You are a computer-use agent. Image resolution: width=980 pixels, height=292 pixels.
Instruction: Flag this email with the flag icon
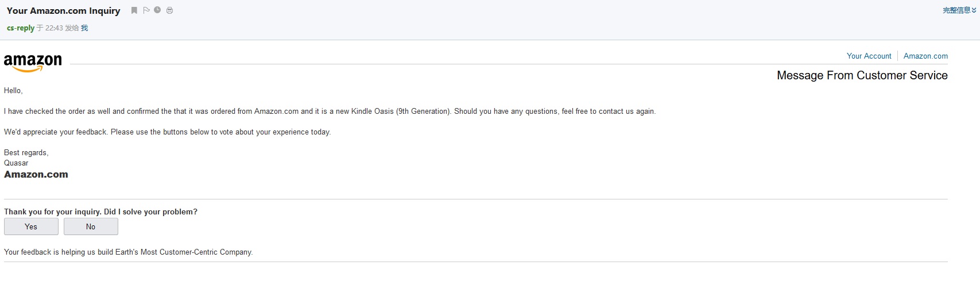point(146,10)
